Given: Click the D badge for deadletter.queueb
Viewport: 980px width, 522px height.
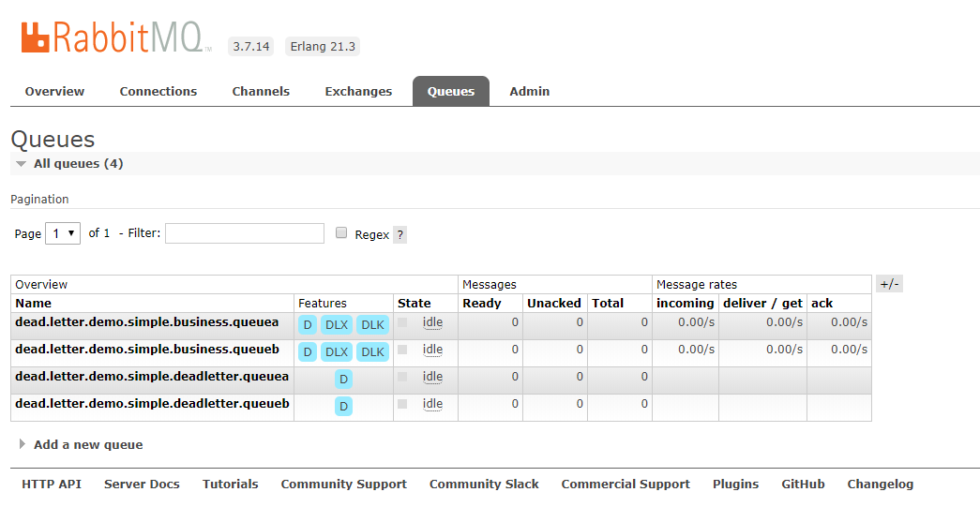Looking at the screenshot, I should (x=343, y=407).
